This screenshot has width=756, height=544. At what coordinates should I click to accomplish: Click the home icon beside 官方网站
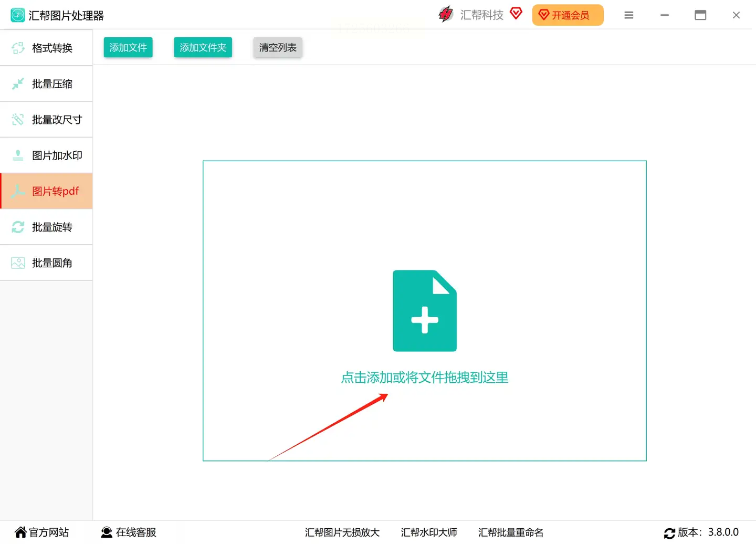(20, 532)
